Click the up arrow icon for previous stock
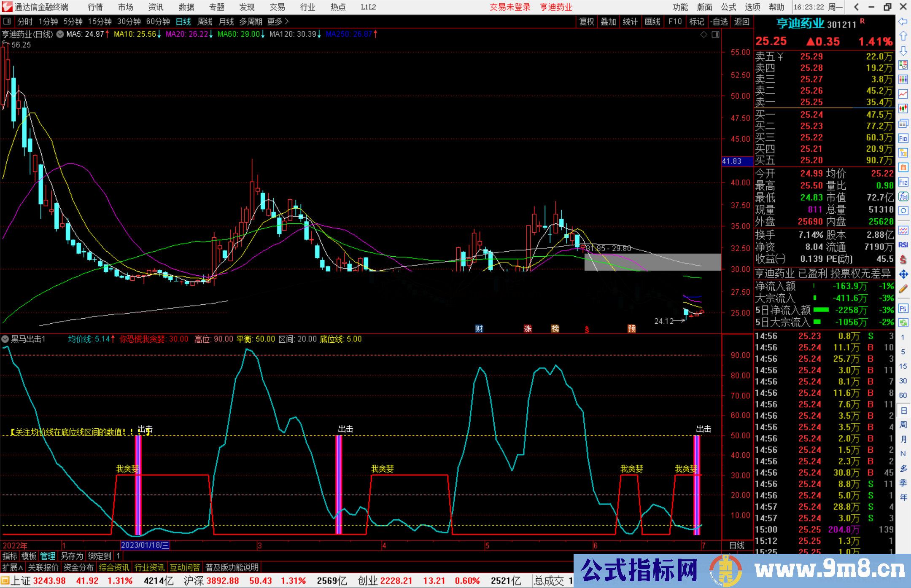Viewport: 911px width, 588px height. click(903, 36)
